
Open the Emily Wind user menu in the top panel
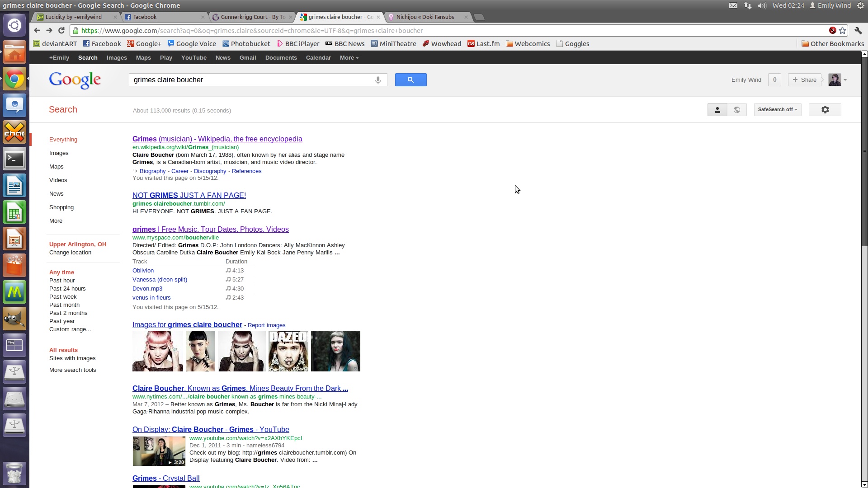tap(830, 5)
